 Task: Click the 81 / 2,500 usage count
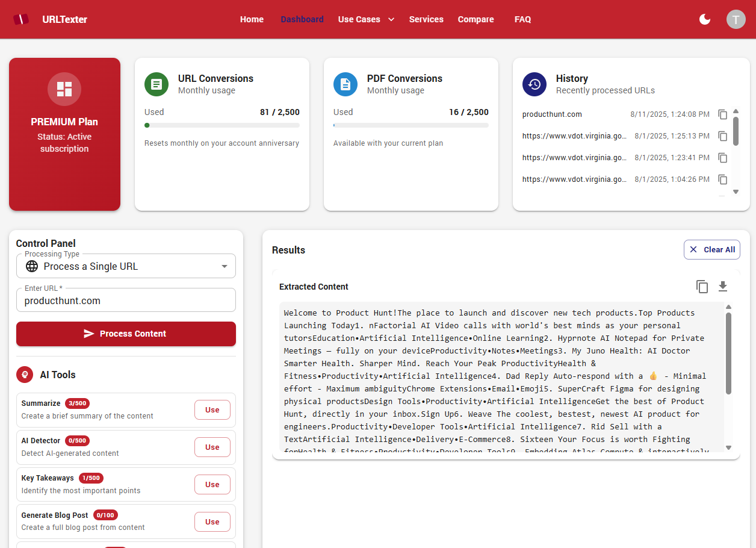(x=280, y=112)
